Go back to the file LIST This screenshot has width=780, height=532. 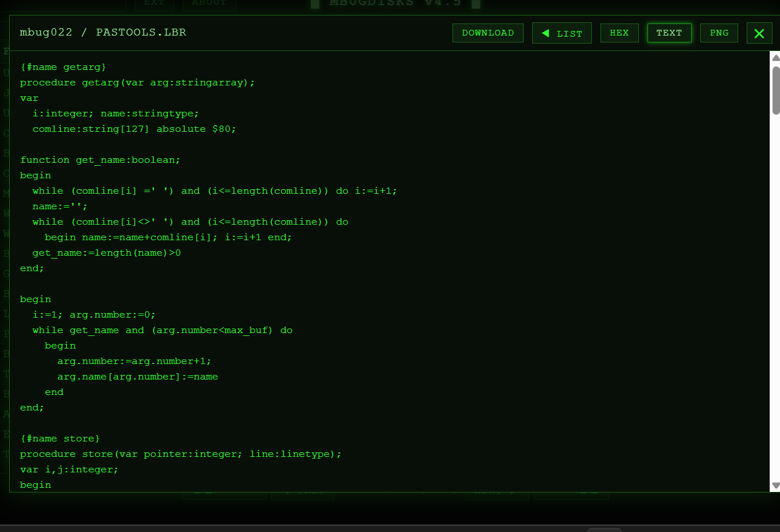click(562, 33)
